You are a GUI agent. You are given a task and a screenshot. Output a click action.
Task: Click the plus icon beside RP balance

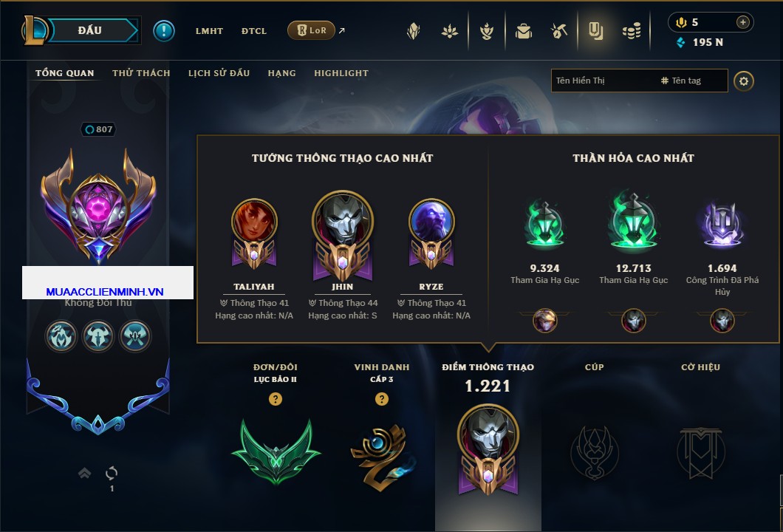[x=743, y=22]
